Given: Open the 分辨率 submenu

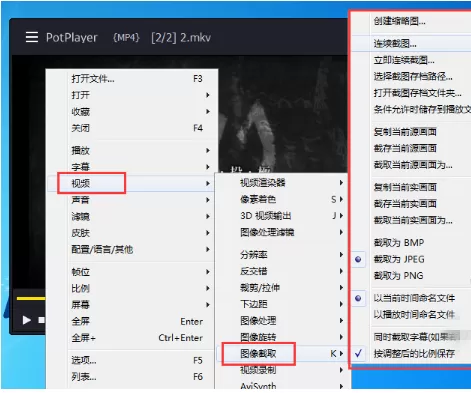Looking at the screenshot, I should tap(282, 255).
